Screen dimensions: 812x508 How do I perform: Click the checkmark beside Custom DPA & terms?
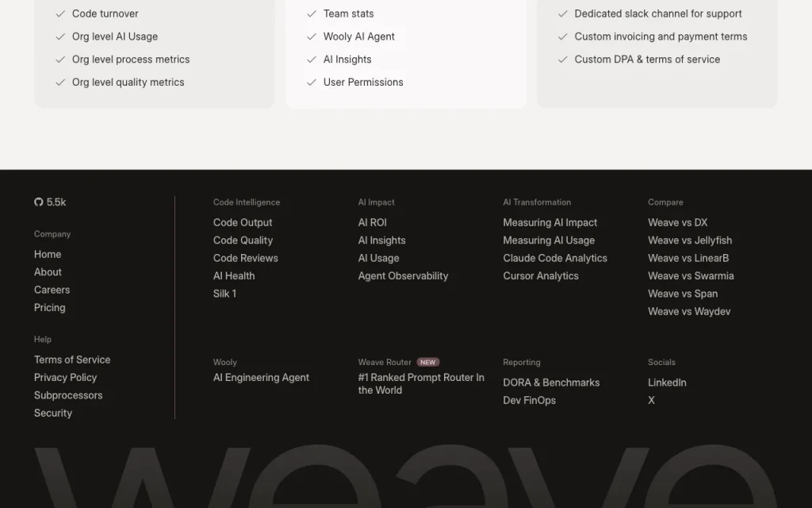pos(563,60)
